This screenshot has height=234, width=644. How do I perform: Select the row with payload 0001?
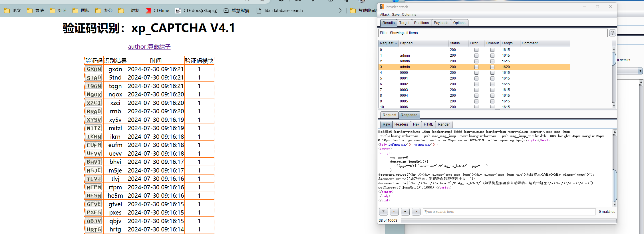pos(474,78)
